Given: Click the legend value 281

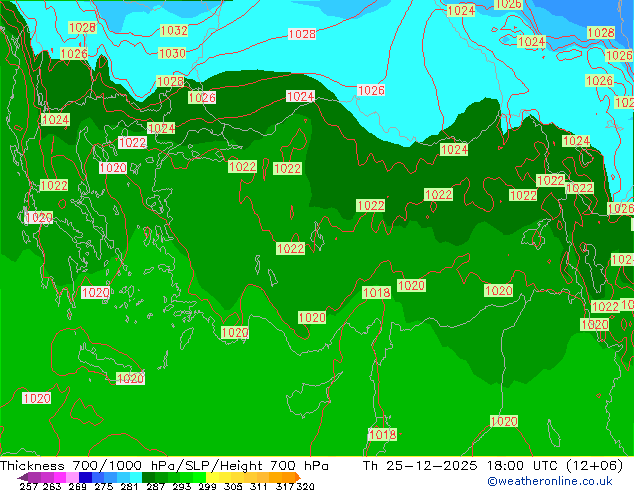Looking at the screenshot, I should 129,486.
